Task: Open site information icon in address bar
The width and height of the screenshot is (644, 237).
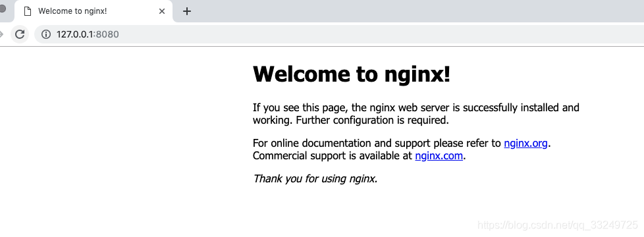Action: (45, 34)
